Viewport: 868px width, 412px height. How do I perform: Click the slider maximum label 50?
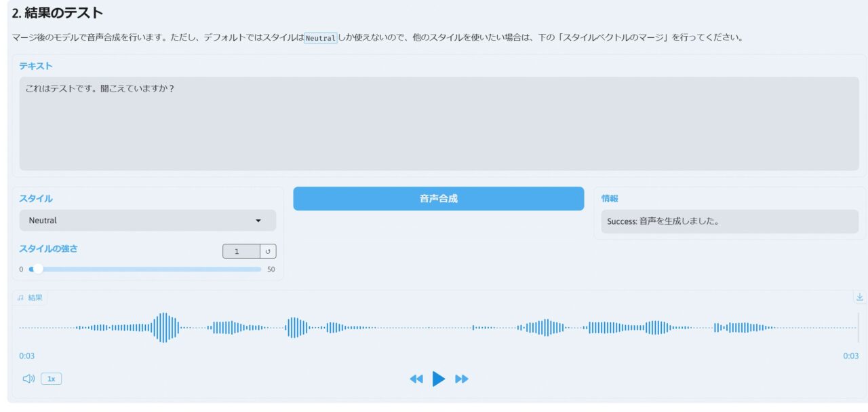pyautogui.click(x=271, y=269)
